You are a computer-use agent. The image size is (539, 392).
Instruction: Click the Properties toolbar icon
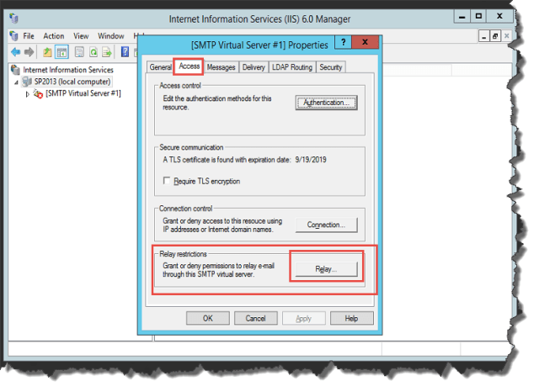[79, 52]
